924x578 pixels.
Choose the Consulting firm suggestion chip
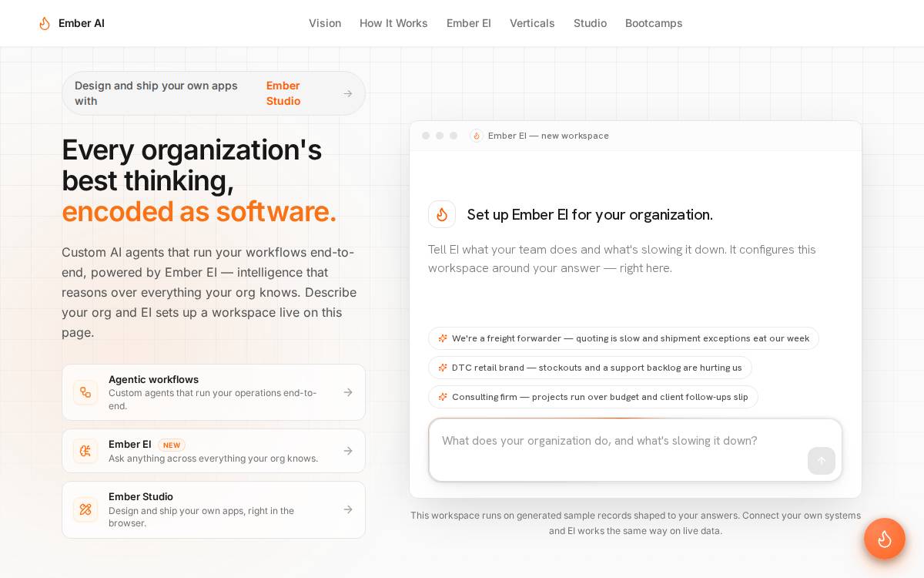pos(593,397)
